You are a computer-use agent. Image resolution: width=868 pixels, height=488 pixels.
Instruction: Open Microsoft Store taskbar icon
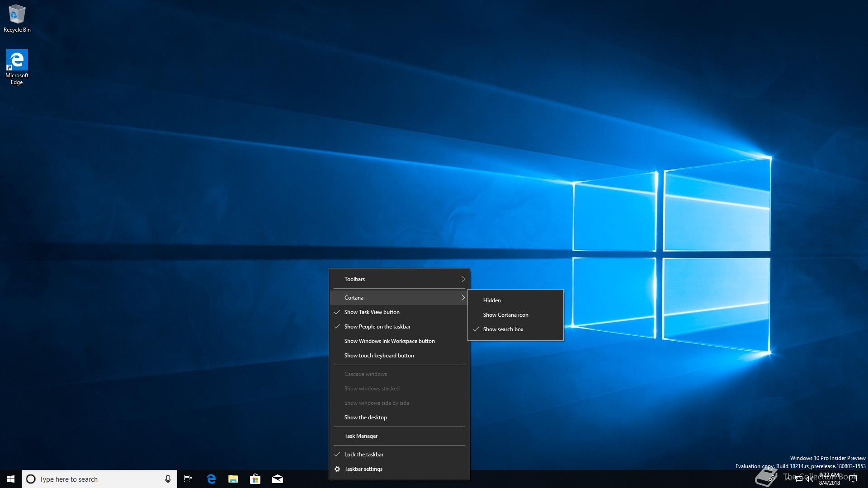tap(255, 479)
